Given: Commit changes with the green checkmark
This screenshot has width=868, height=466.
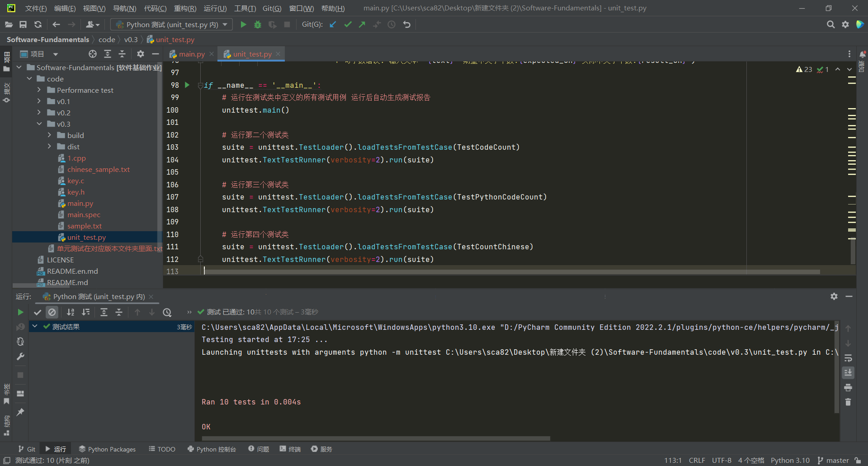Looking at the screenshot, I should click(348, 24).
